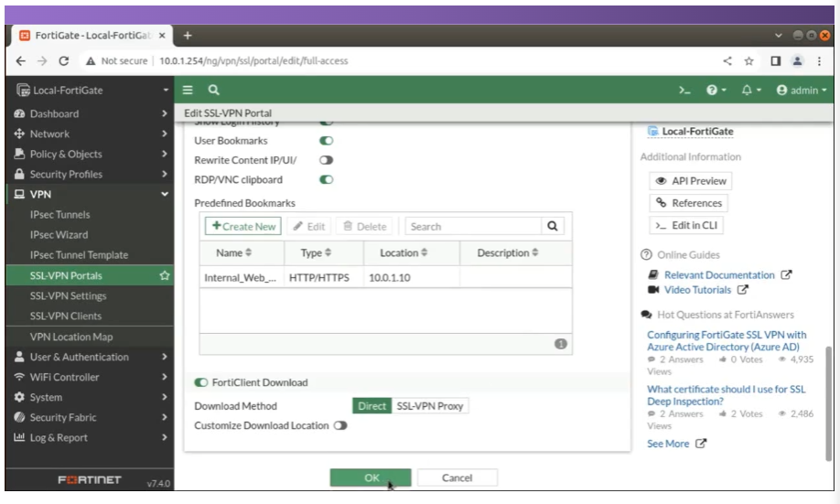Screen dimensions: 840x504
Task: Click Create New bookmark button
Action: click(x=243, y=226)
